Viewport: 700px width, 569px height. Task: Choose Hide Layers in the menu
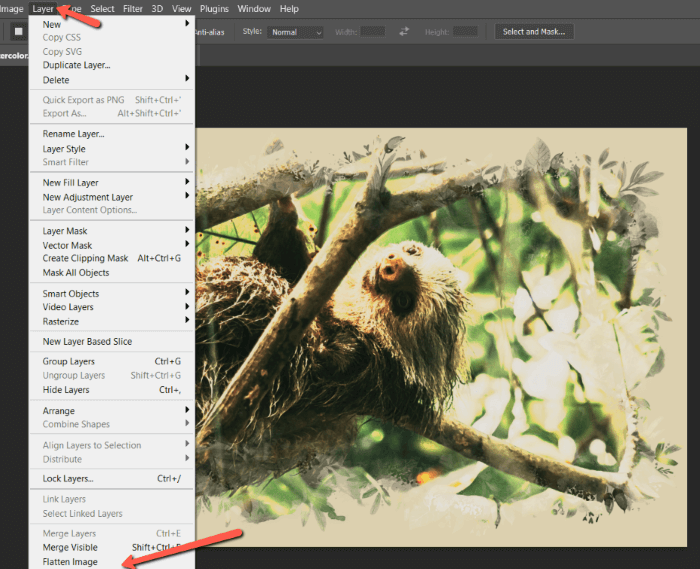click(x=66, y=390)
